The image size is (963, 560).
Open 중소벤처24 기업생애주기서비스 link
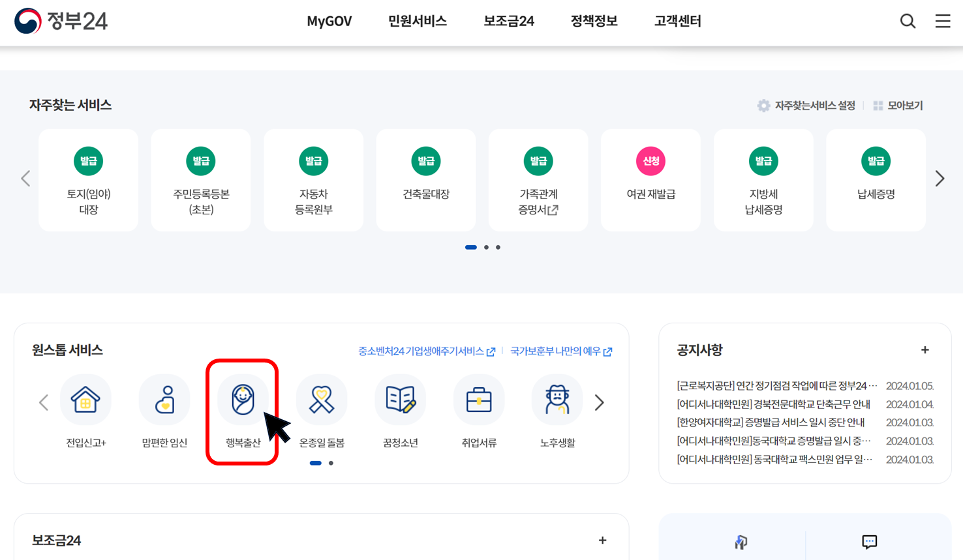(x=427, y=351)
